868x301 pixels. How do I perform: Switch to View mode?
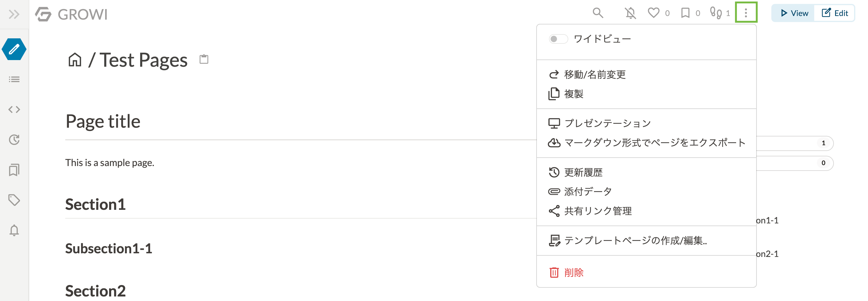[794, 13]
